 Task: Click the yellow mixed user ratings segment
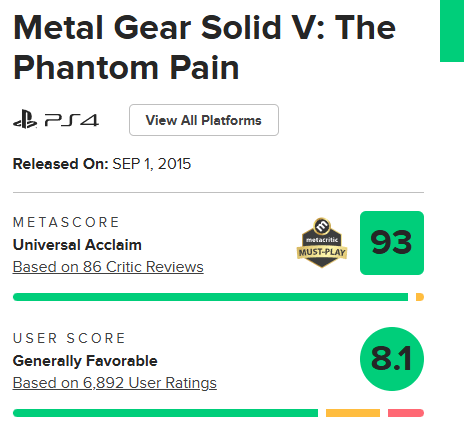(353, 413)
